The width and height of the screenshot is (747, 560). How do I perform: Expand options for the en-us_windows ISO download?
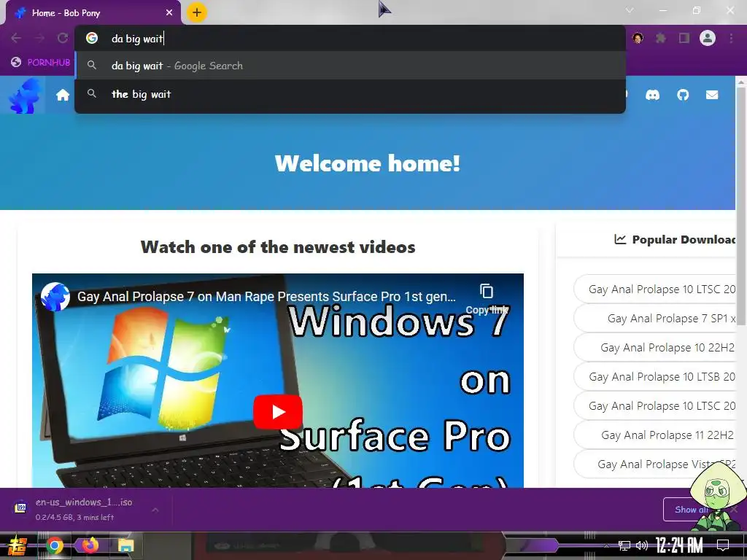155,510
